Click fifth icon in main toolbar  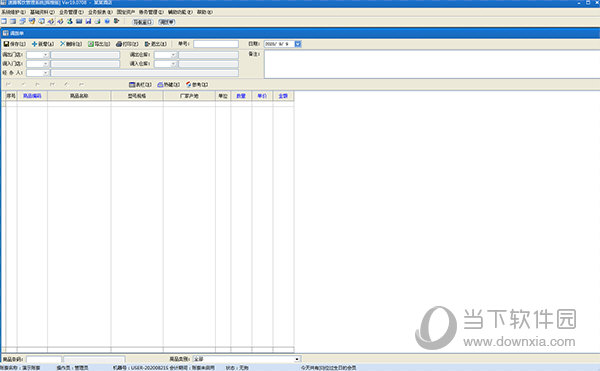coord(41,21)
